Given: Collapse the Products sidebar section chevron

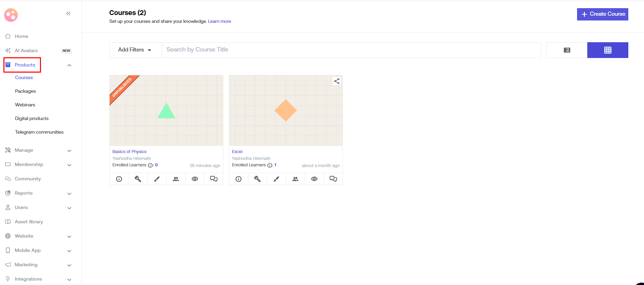Looking at the screenshot, I should coord(69,65).
